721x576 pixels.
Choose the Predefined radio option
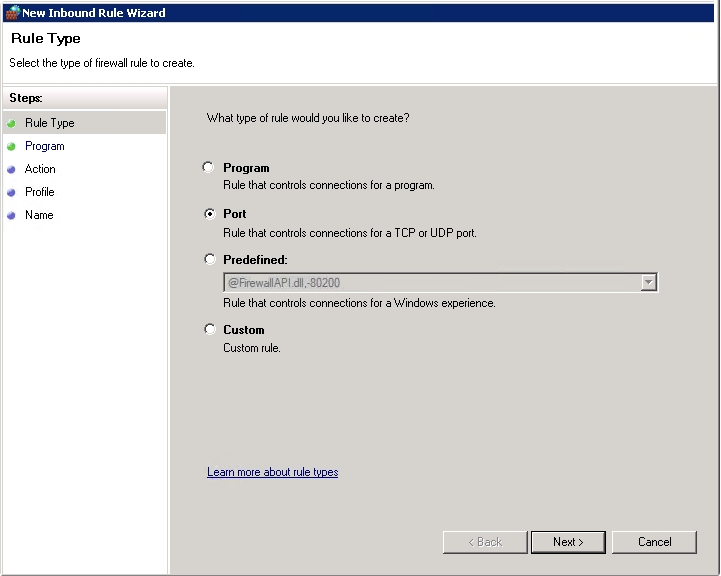210,259
